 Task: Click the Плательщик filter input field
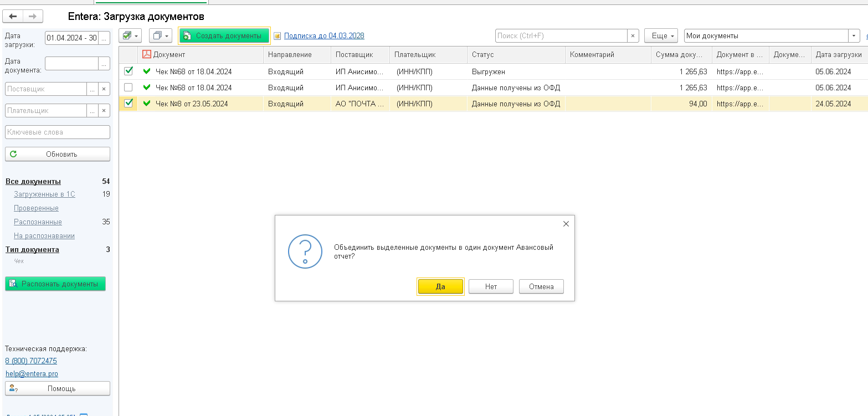point(46,110)
